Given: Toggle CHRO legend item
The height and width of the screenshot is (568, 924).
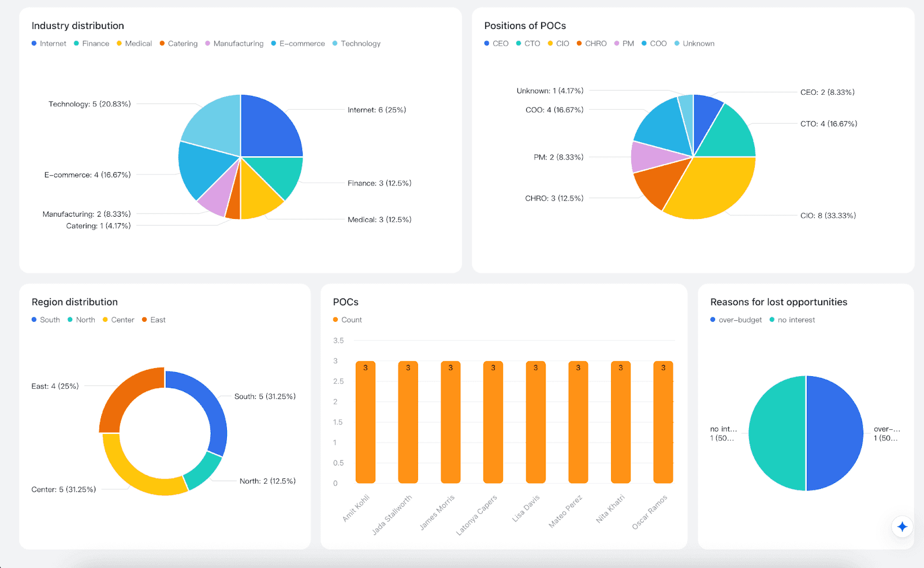Looking at the screenshot, I should tap(592, 43).
